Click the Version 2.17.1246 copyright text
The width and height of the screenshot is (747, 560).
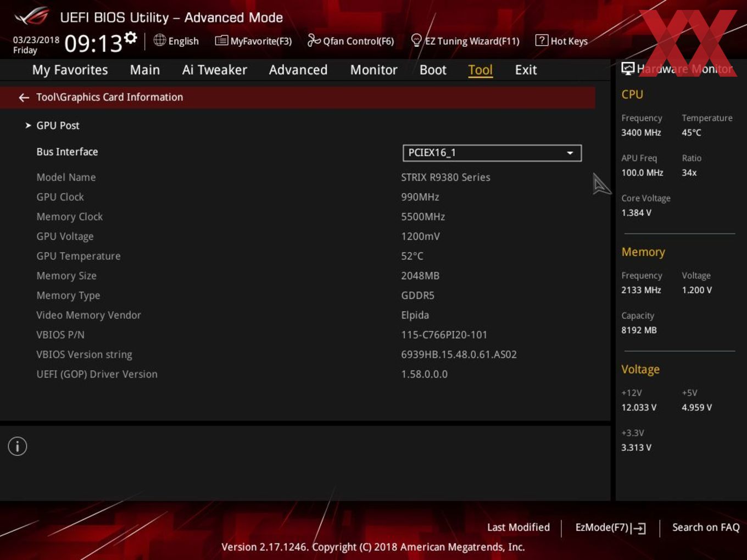click(x=373, y=547)
